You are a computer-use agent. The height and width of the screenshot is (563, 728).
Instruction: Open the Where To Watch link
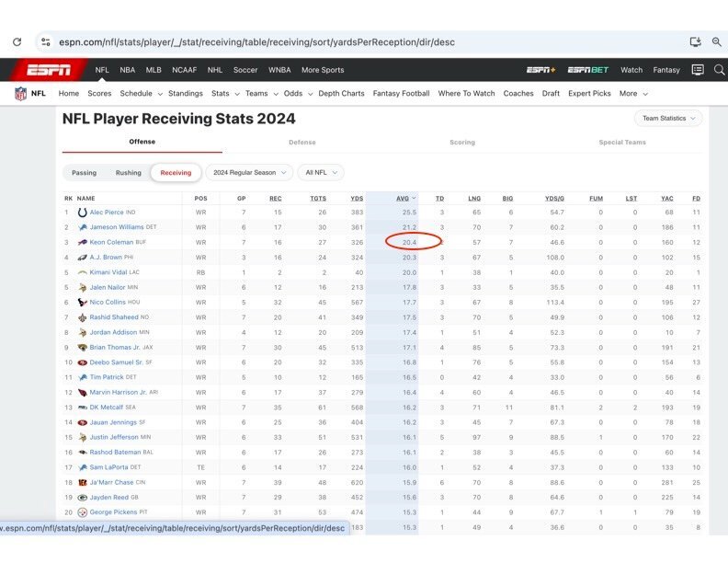pyautogui.click(x=466, y=93)
